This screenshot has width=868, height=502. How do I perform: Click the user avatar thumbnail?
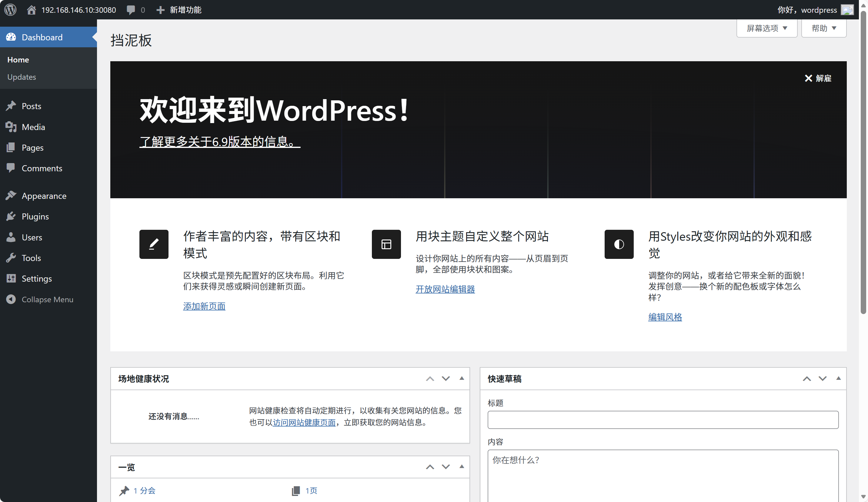click(x=847, y=10)
